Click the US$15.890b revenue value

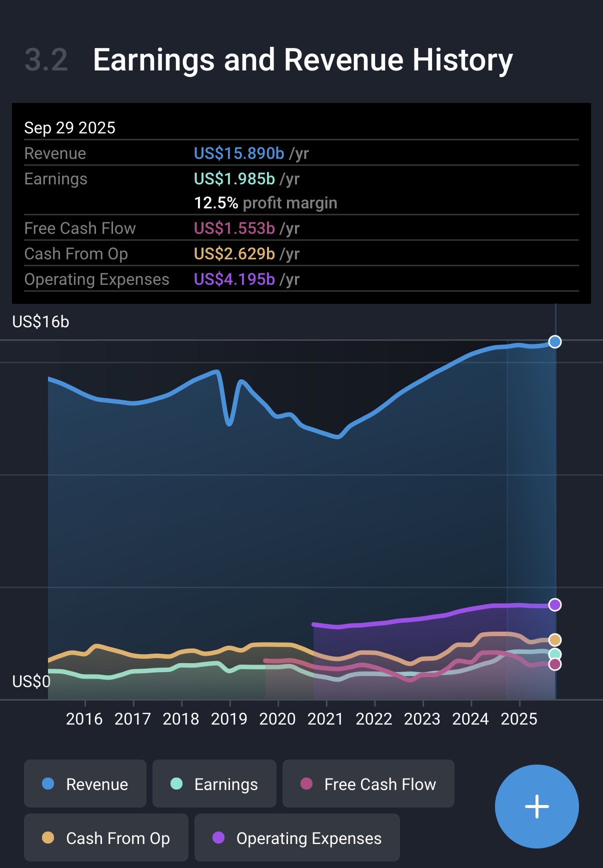point(239,153)
